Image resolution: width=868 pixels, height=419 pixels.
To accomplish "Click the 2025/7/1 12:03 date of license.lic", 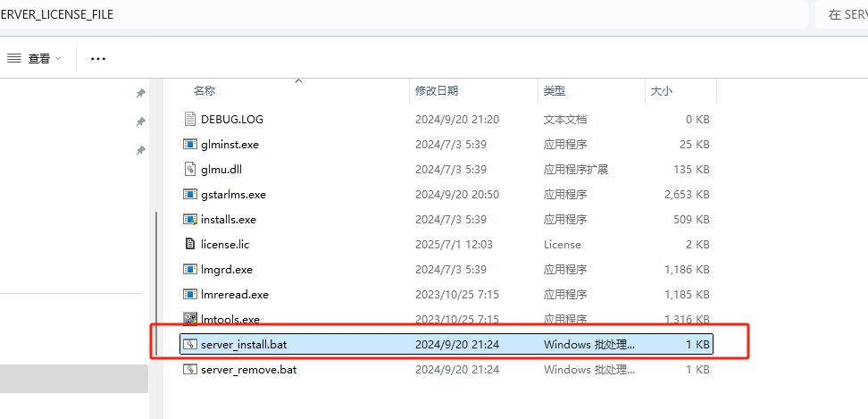I will (x=454, y=244).
